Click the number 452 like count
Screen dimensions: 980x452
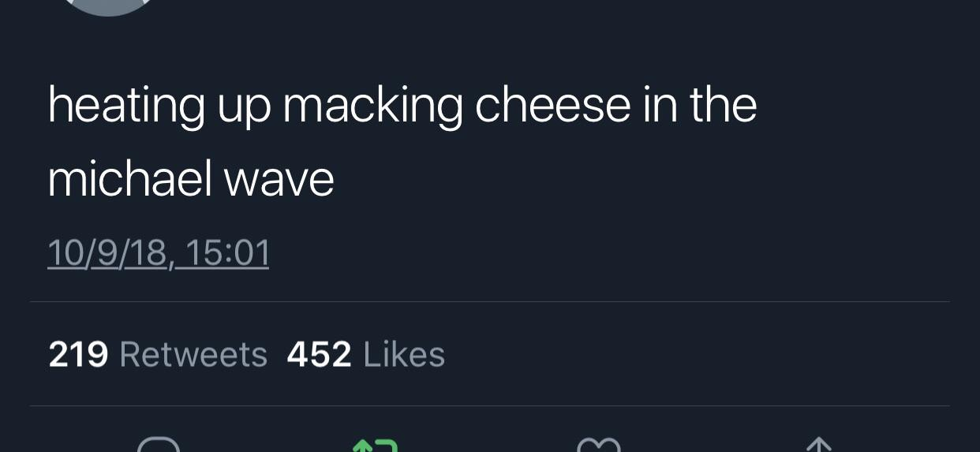tap(319, 354)
